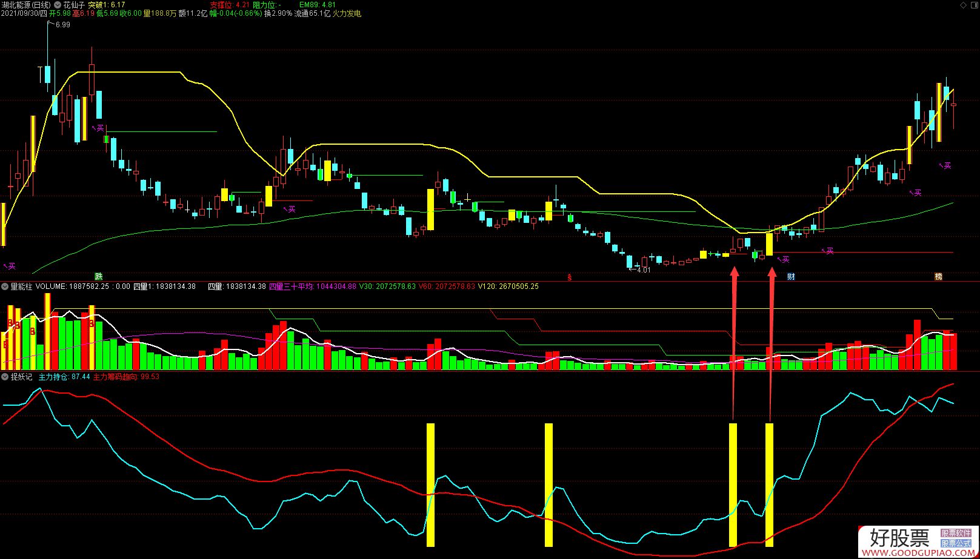Click the blue 财 financial report marker

[791, 277]
